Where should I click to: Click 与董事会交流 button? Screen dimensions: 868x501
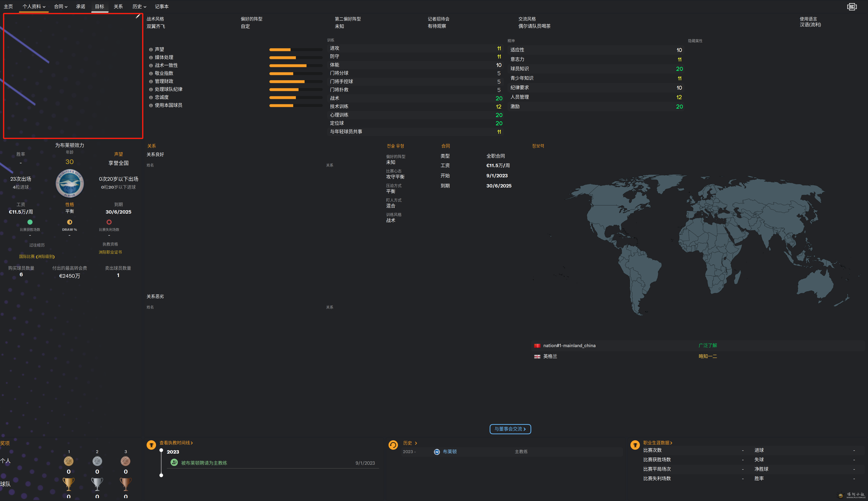510,429
